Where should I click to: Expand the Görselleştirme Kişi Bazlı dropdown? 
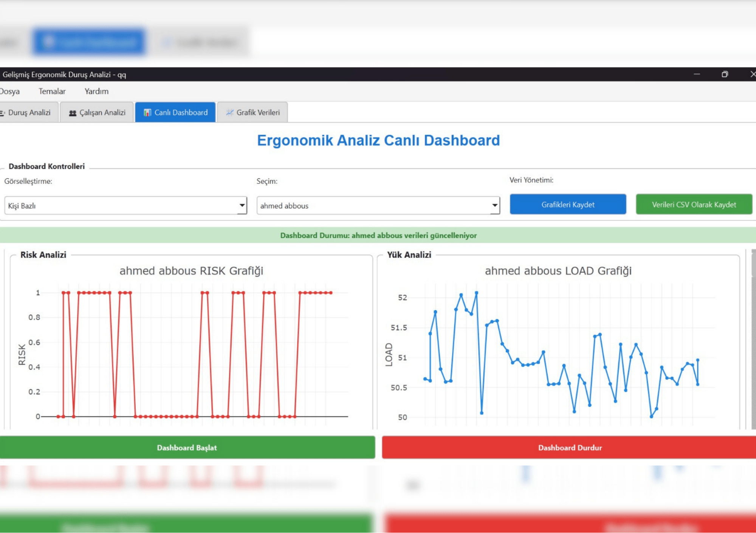[x=125, y=205]
